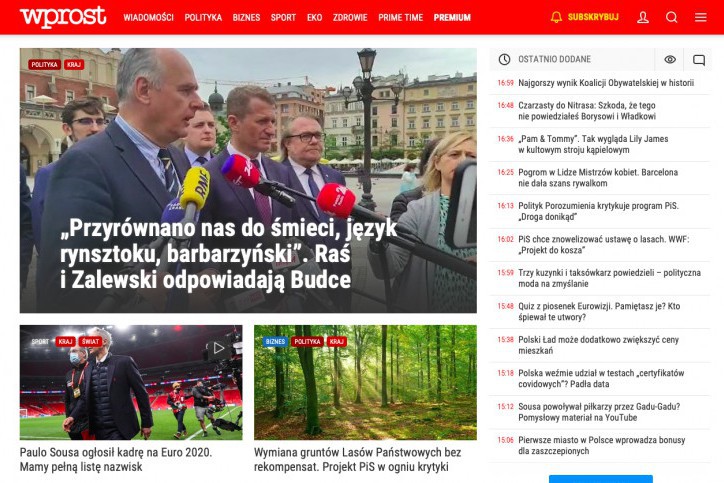Select the clock Ostatnio dodane tab
The image size is (724, 483).
[x=572, y=59]
